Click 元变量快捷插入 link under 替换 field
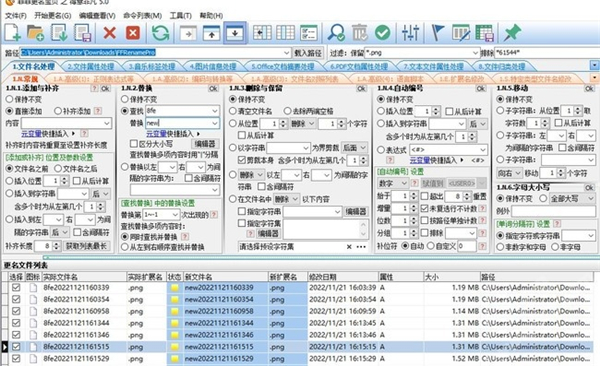The image size is (600, 366). (x=171, y=134)
